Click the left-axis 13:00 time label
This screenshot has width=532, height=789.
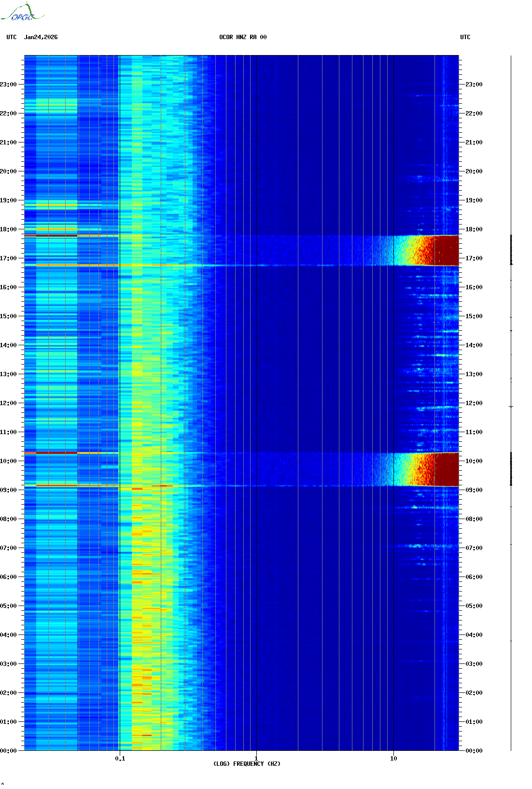click(8, 374)
